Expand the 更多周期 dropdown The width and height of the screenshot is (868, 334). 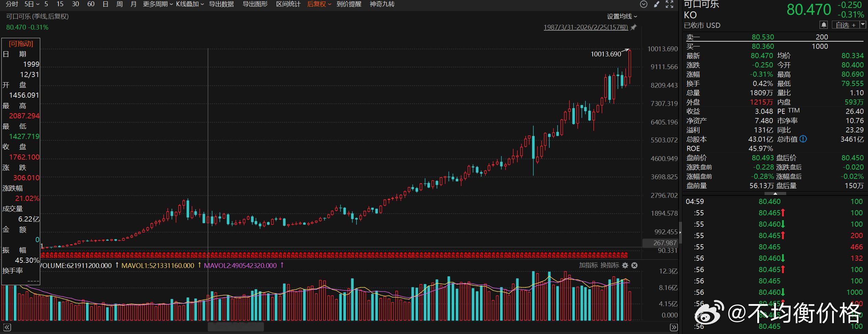click(158, 4)
